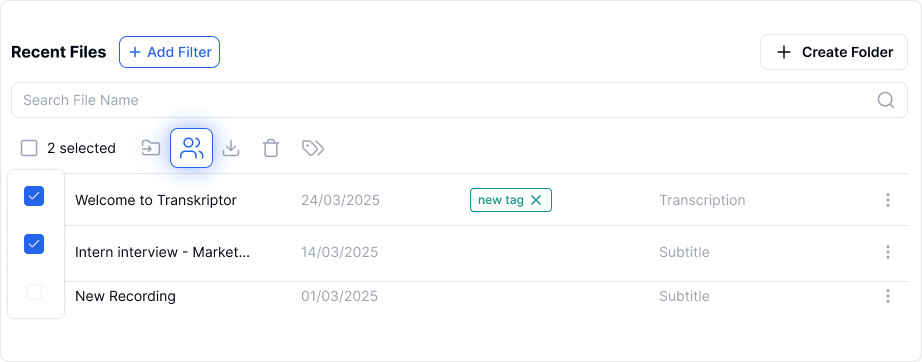
Task: Uncheck the Welcome to Transkriptor checkbox
Action: point(34,196)
